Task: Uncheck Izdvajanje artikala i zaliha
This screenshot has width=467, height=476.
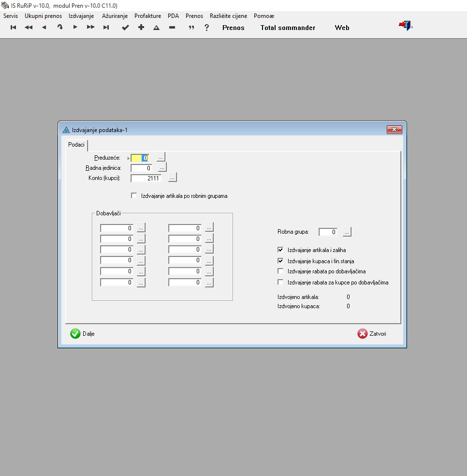Action: (x=280, y=250)
